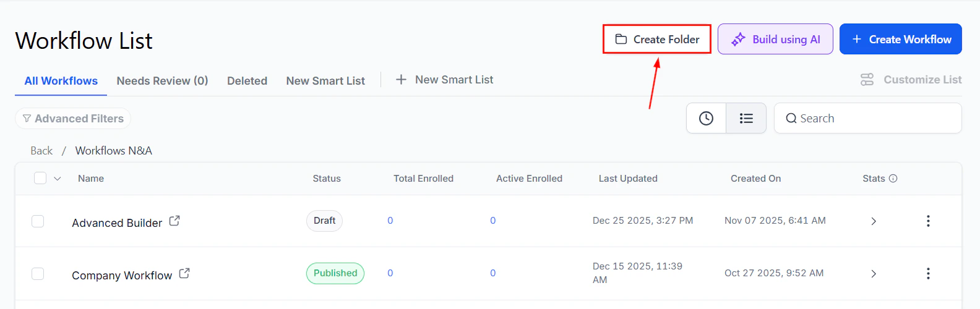The width and height of the screenshot is (980, 309).
Task: Open Advanced Filters
Action: 73,119
